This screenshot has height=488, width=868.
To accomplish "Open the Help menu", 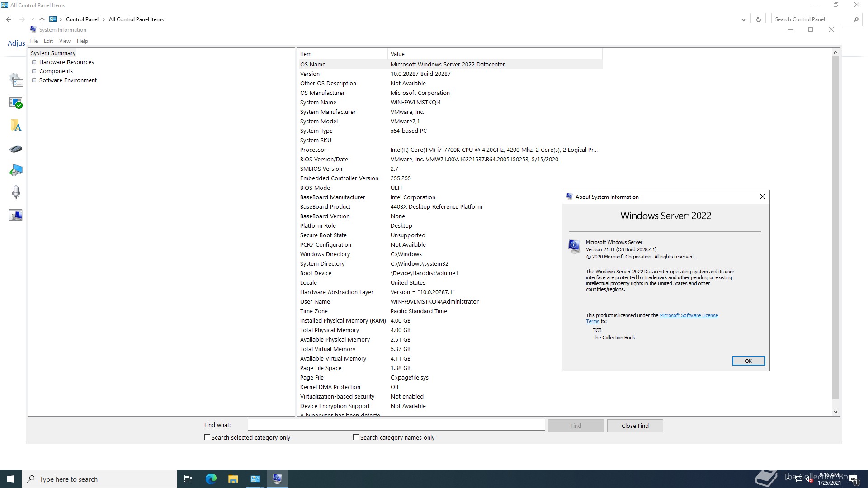I will (x=82, y=41).
